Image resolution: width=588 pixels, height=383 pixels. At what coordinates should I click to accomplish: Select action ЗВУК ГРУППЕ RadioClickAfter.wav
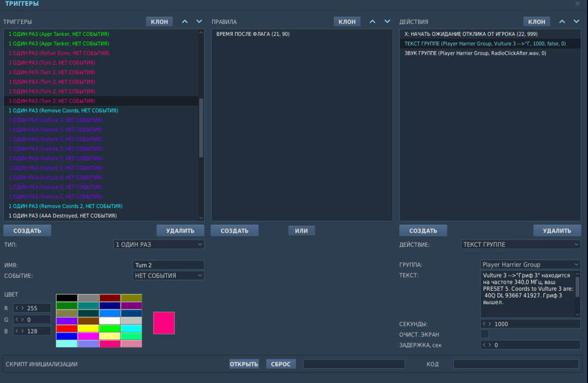(x=490, y=53)
